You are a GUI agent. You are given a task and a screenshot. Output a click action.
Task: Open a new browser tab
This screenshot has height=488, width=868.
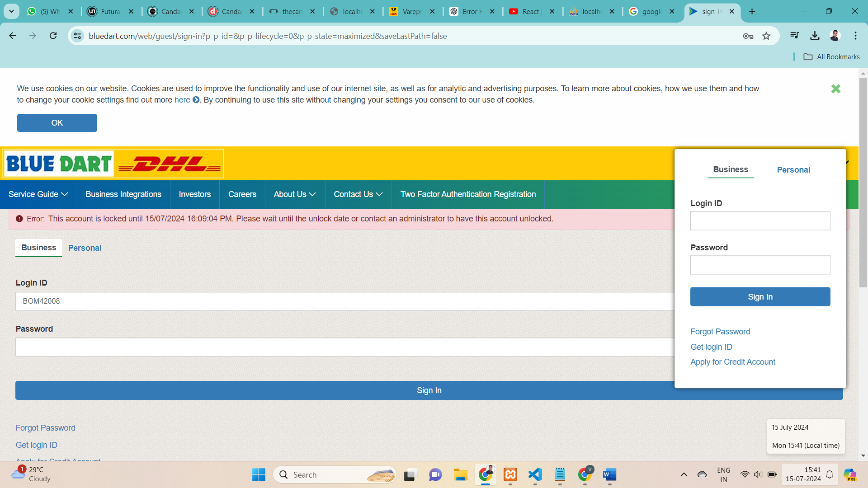752,12
